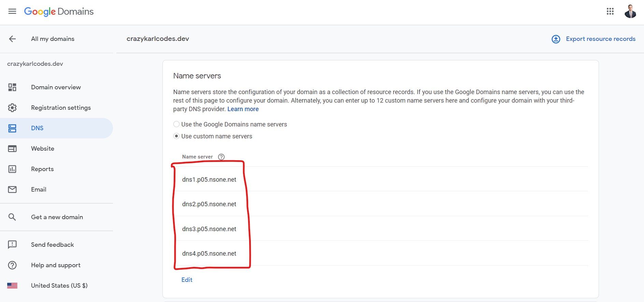
Task: Open the Reports section
Action: pyautogui.click(x=42, y=169)
